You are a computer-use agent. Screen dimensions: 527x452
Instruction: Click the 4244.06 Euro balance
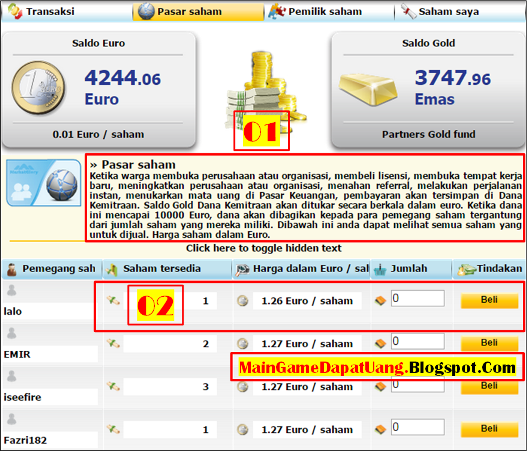pos(122,87)
